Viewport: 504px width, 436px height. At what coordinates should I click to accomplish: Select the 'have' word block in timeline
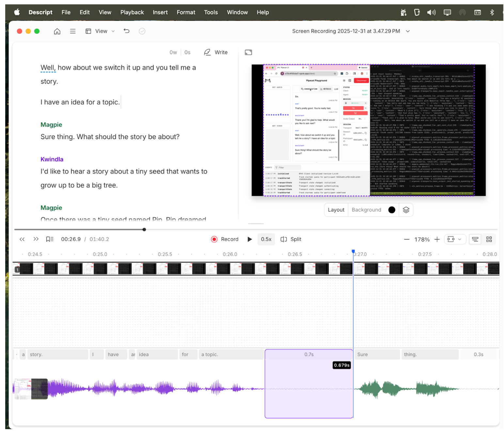(116, 354)
